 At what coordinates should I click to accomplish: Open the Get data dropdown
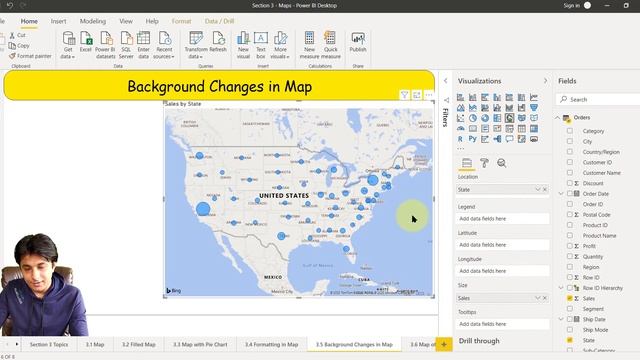click(x=68, y=45)
